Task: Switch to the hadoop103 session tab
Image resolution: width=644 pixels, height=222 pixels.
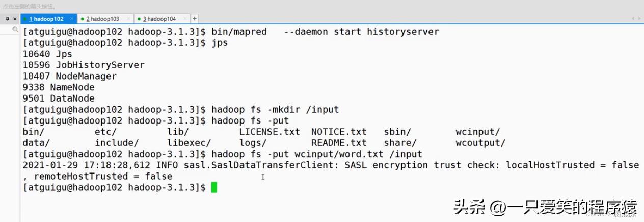Action: (x=105, y=19)
